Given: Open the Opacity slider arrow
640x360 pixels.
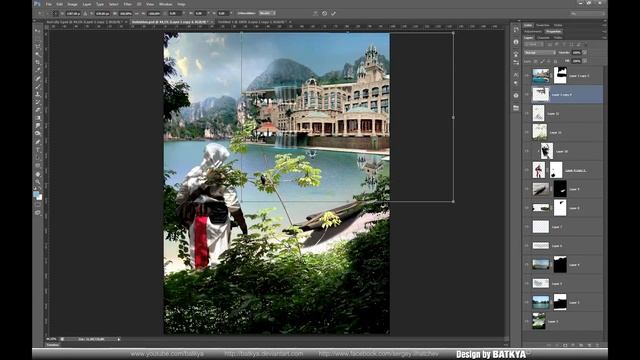Looking at the screenshot, I should (585, 53).
